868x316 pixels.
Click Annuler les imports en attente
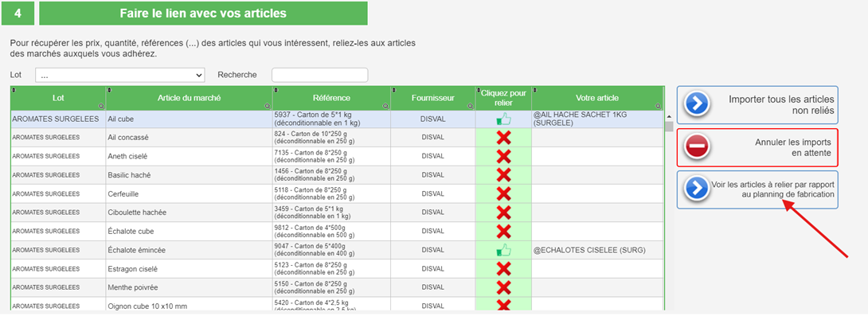(x=757, y=148)
